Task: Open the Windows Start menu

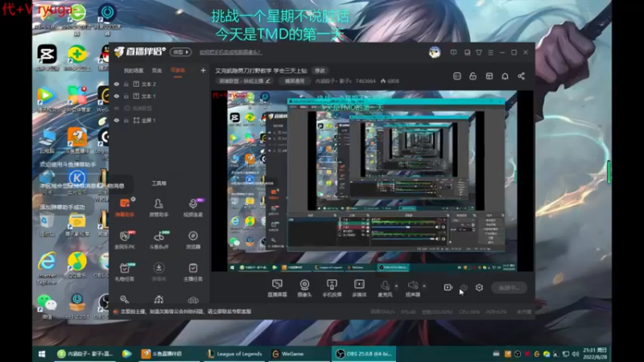Action: pos(42,354)
